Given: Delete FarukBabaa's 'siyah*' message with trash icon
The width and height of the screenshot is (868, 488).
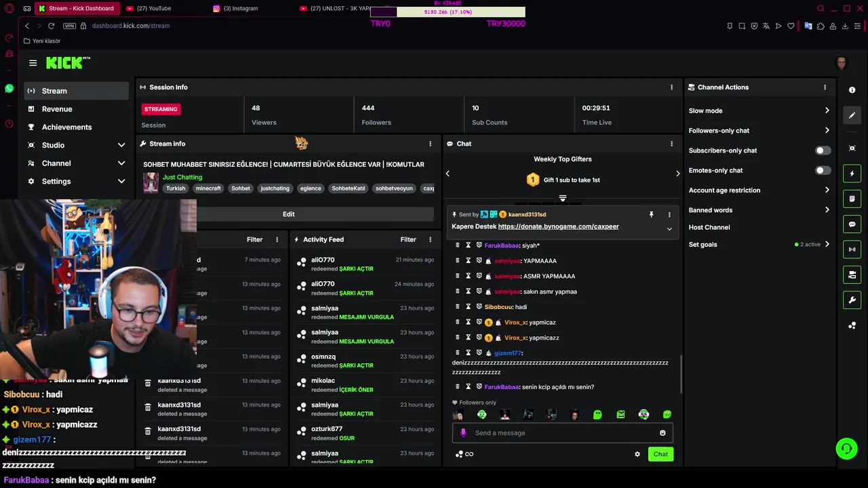Looking at the screenshot, I should click(x=457, y=245).
